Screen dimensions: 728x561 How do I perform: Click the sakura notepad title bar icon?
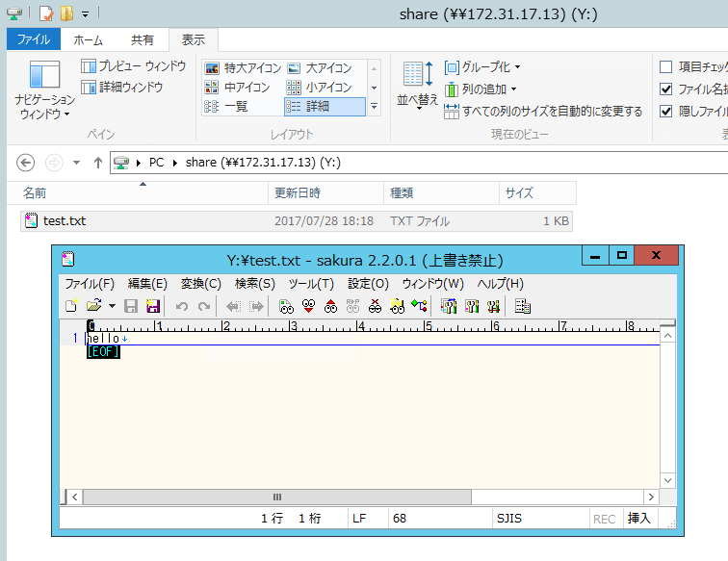coord(67,259)
